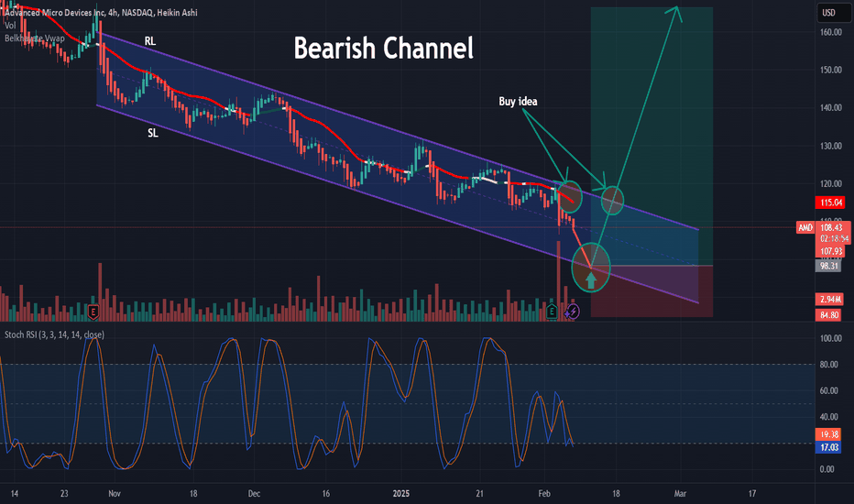Click the 2.94M volume label

tap(830, 299)
